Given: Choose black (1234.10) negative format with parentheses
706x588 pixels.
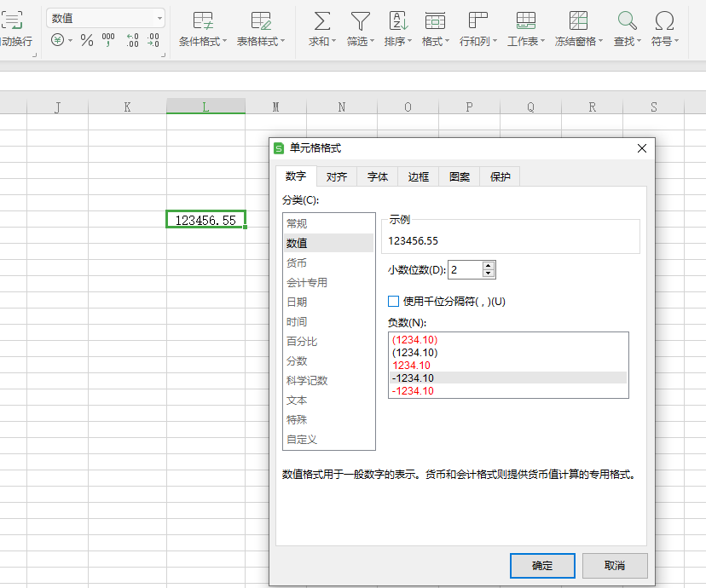Looking at the screenshot, I should tap(508, 352).
